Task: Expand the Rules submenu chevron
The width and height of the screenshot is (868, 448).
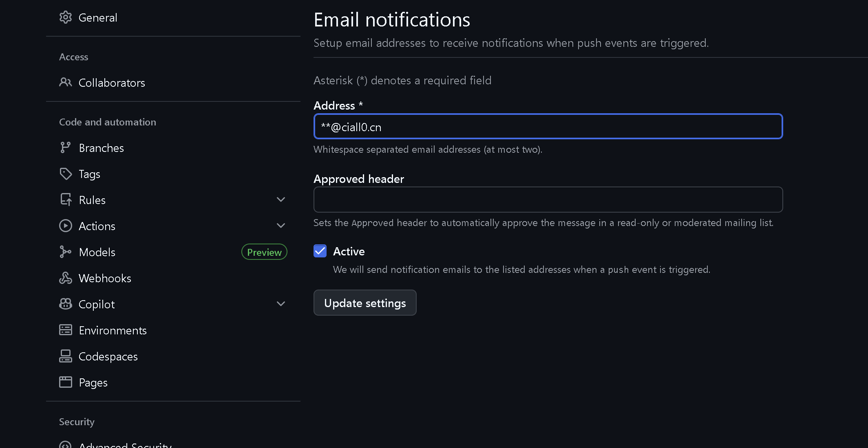Action: (x=280, y=200)
